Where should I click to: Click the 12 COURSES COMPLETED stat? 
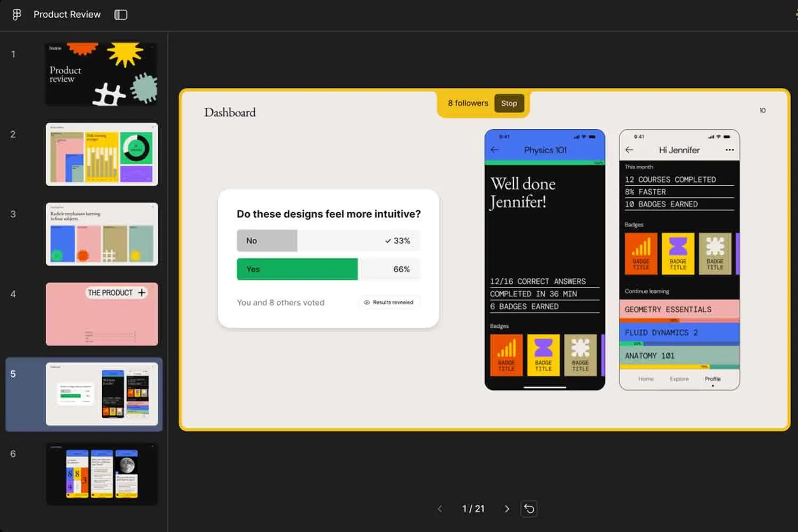tap(670, 180)
